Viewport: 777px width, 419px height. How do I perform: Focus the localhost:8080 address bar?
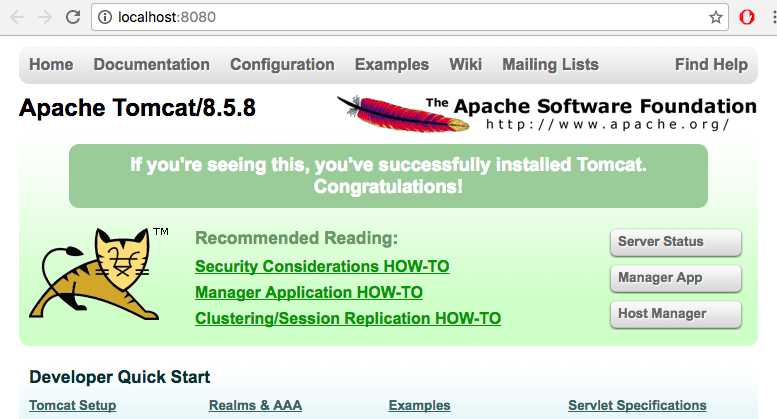pos(409,17)
